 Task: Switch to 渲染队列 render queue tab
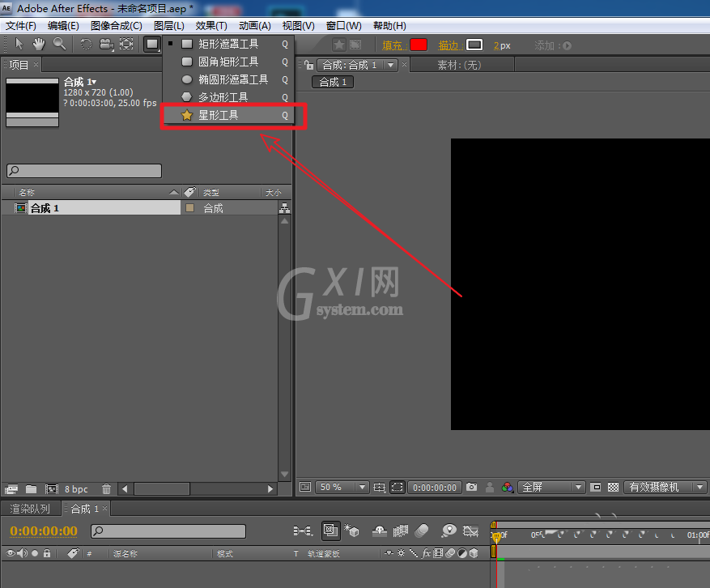pos(30,509)
